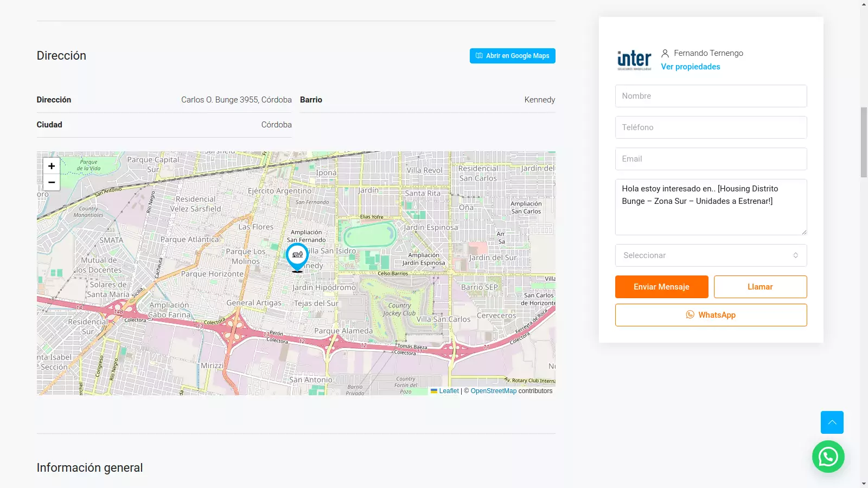Click the Llamar button
Image resolution: width=868 pixels, height=488 pixels.
tap(760, 287)
